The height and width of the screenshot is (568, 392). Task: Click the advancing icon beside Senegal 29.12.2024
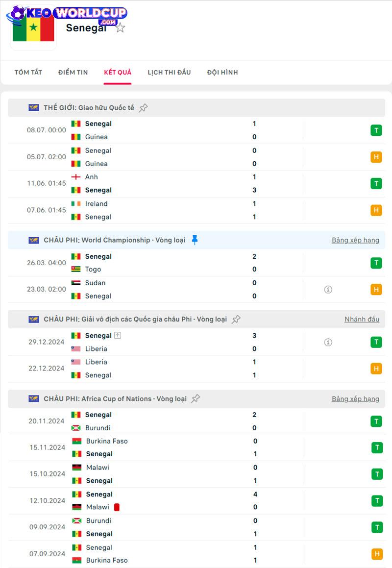118,335
